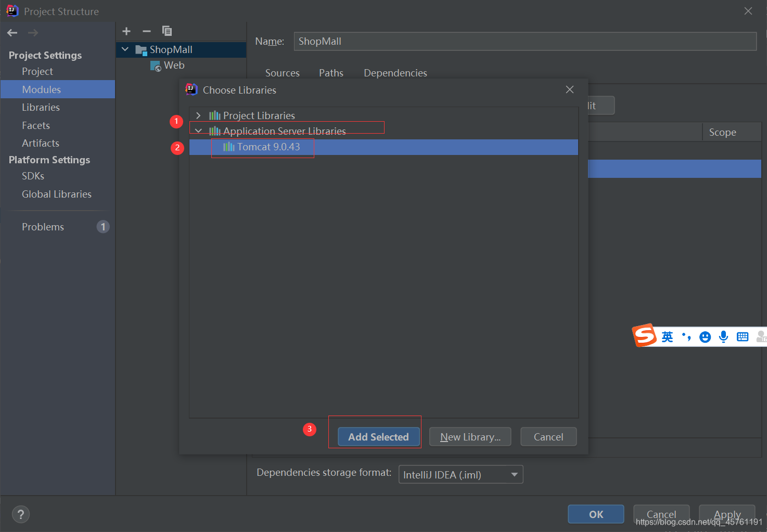Screen dimensions: 767x532
Task: Open Artifacts in the sidebar
Action: coord(41,143)
